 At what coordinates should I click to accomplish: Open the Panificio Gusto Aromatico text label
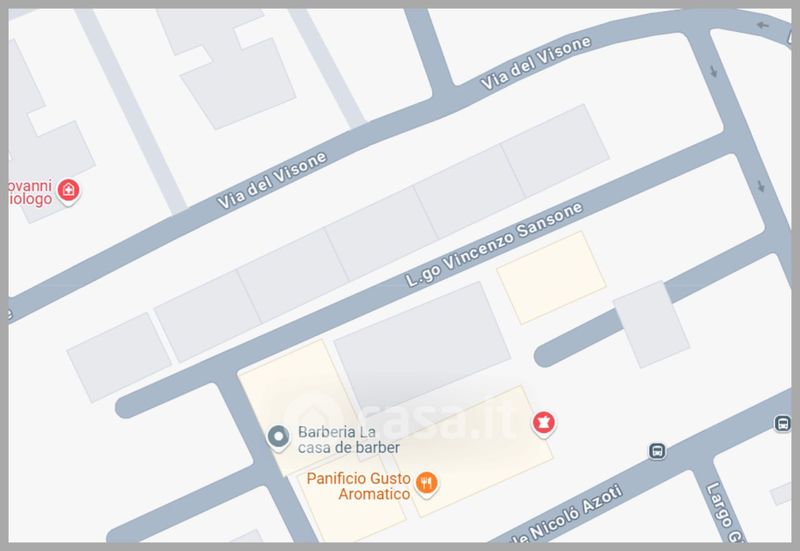(358, 486)
